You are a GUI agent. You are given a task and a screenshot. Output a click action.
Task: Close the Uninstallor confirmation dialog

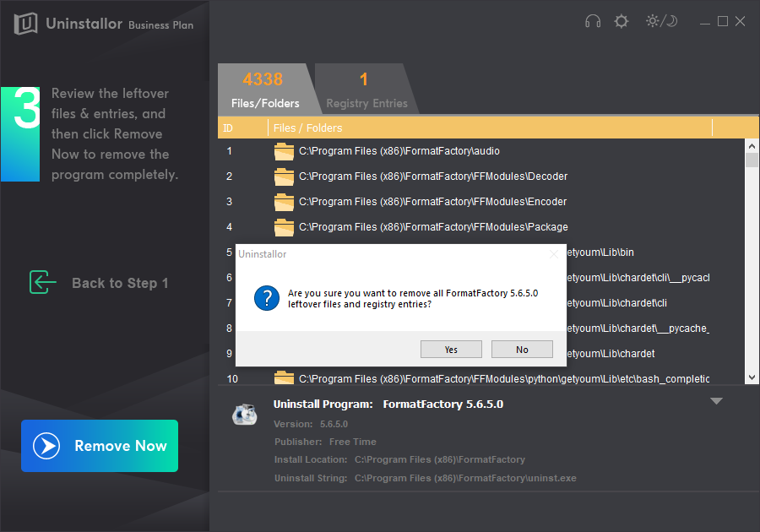tap(554, 254)
